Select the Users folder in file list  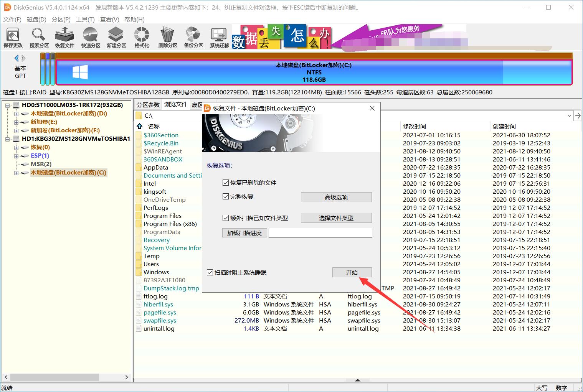tap(151, 264)
